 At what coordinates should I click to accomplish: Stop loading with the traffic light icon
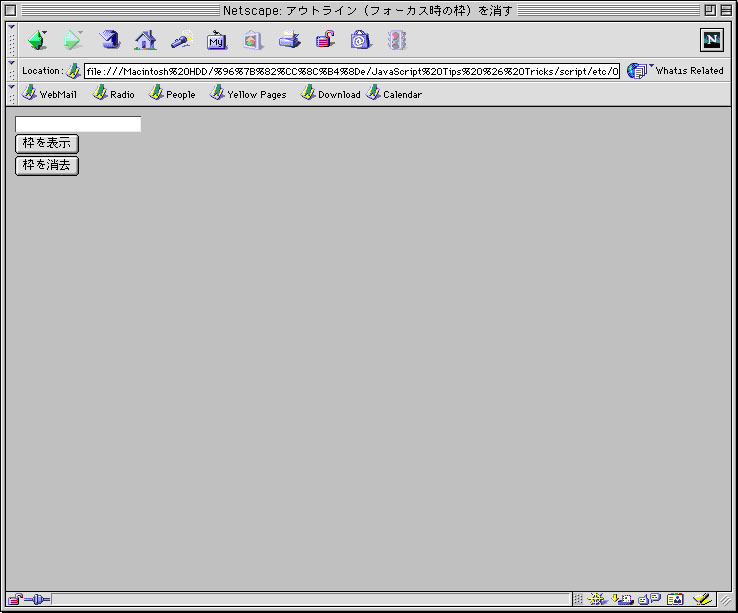click(397, 40)
